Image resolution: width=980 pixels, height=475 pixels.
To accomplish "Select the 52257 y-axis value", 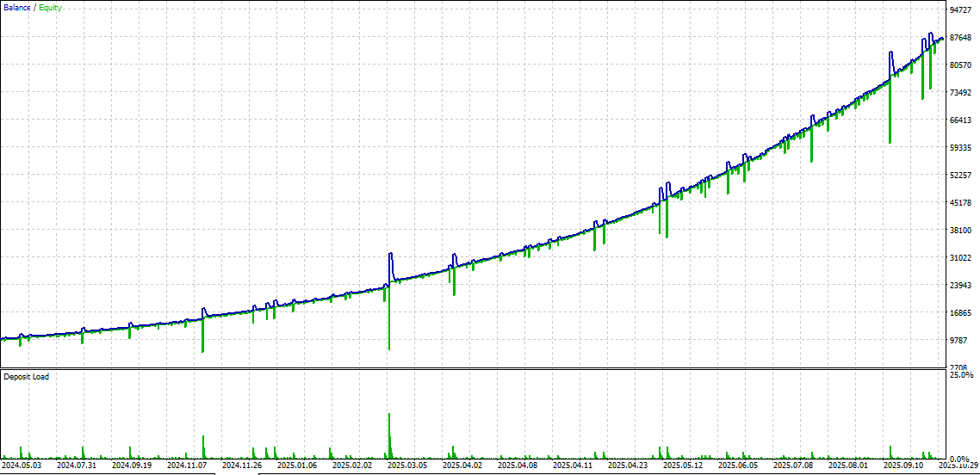I will (960, 176).
